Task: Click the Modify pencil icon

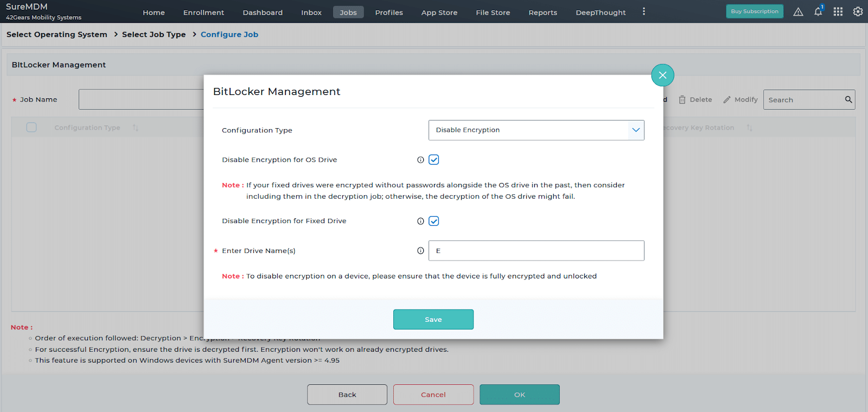Action: pos(727,100)
